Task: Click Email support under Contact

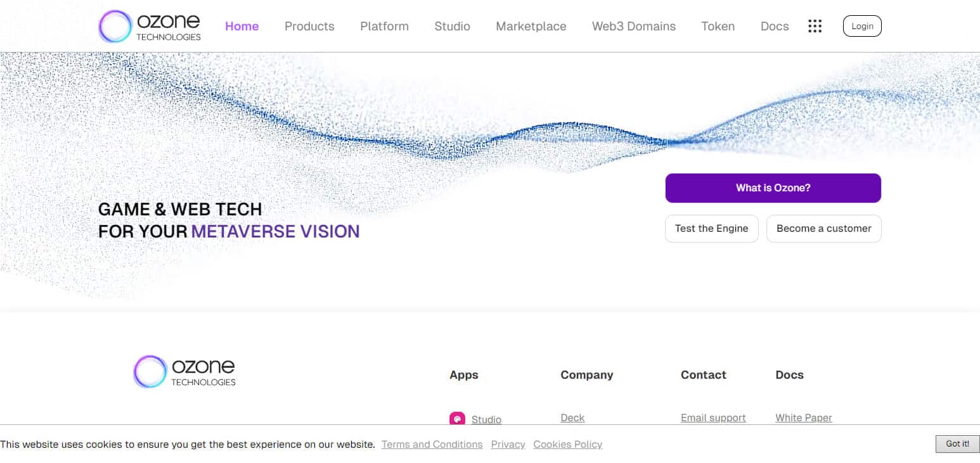Action: tap(713, 418)
